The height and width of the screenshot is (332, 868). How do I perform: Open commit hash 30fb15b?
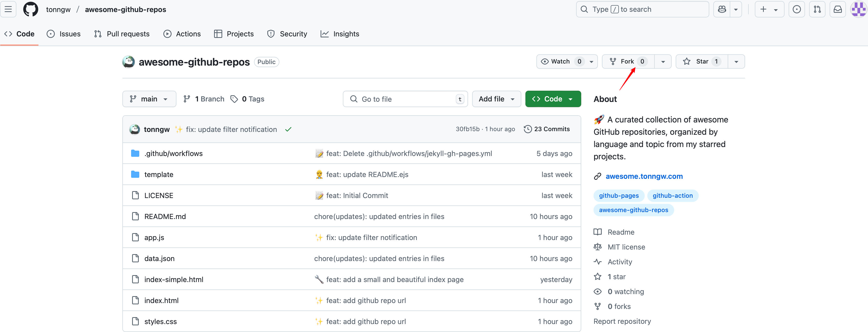click(x=467, y=129)
